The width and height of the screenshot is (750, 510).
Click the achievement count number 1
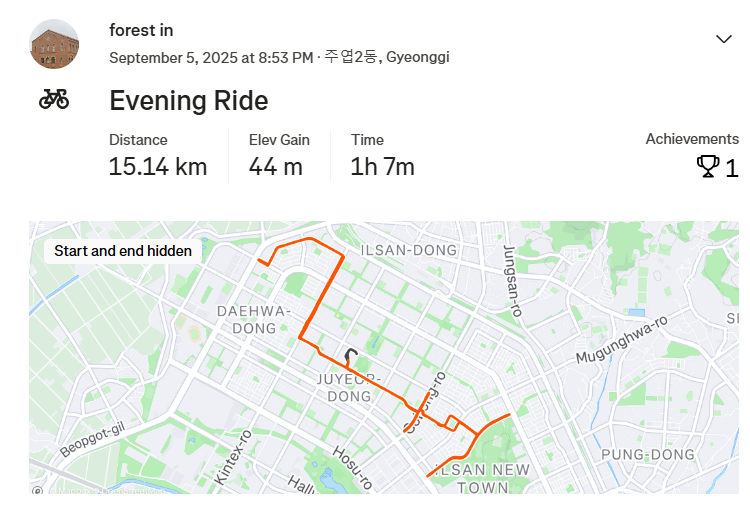732,168
